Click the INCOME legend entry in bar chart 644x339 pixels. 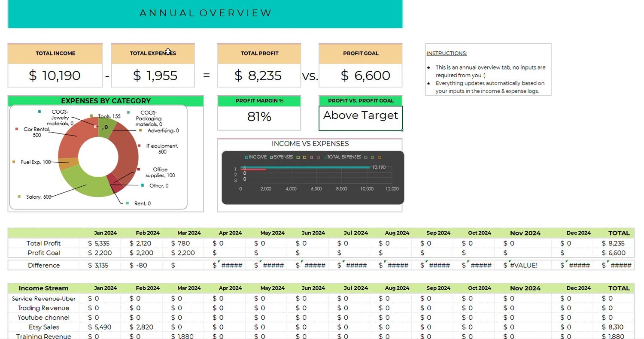click(256, 157)
